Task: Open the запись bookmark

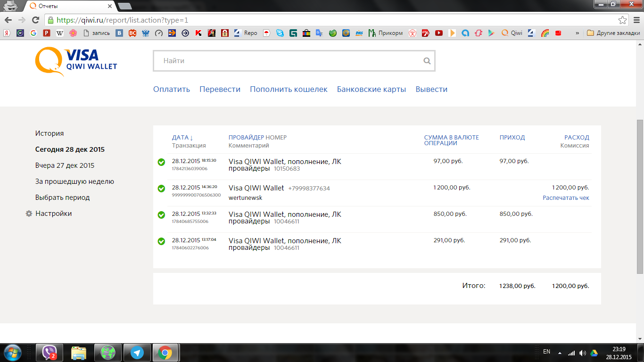Action: (x=96, y=33)
